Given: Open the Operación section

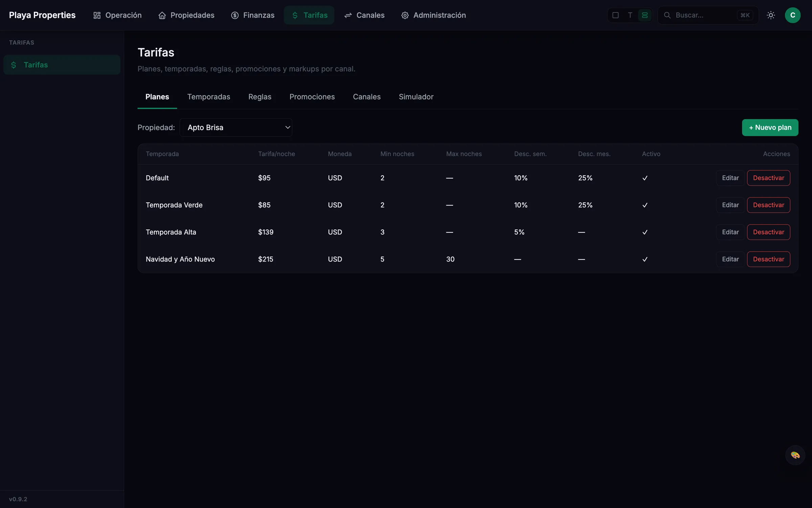Looking at the screenshot, I should 117,15.
